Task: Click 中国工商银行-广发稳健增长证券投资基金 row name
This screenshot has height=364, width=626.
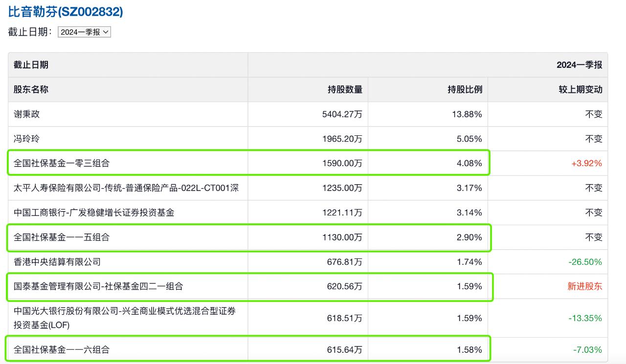Action: pos(94,213)
